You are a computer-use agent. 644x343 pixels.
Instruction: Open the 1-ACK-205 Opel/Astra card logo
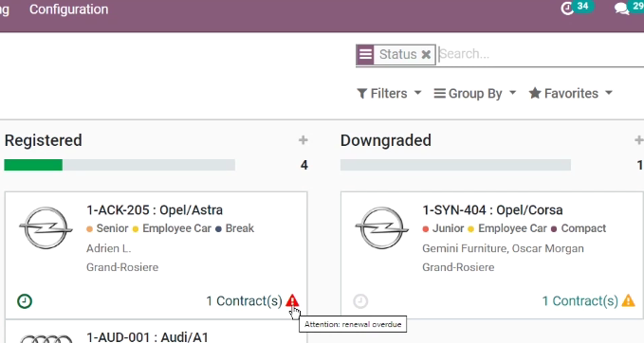click(x=46, y=228)
